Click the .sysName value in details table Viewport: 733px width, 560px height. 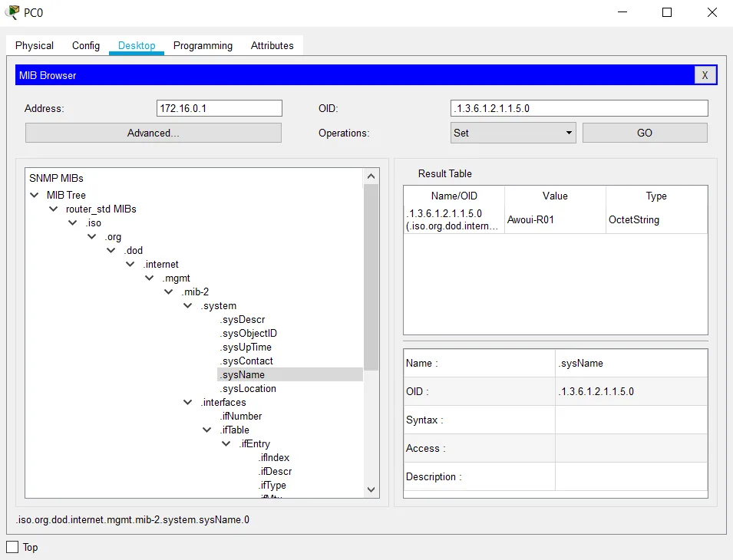pyautogui.click(x=631, y=364)
